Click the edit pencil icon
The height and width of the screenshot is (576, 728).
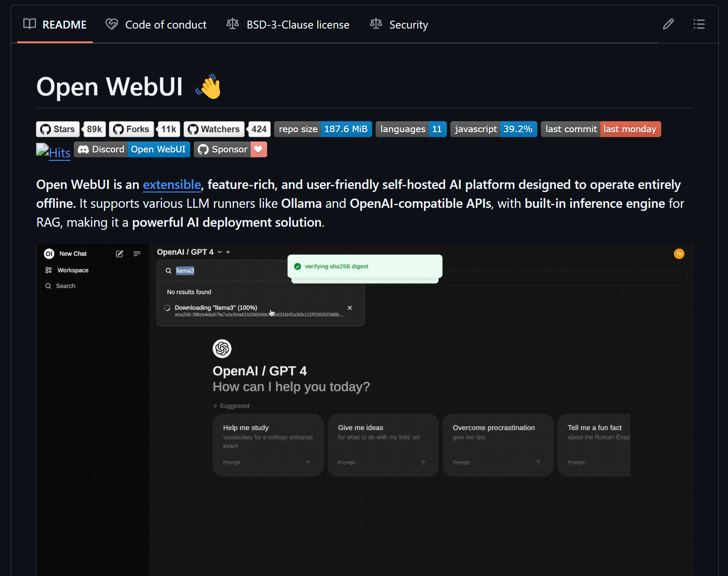pos(668,24)
